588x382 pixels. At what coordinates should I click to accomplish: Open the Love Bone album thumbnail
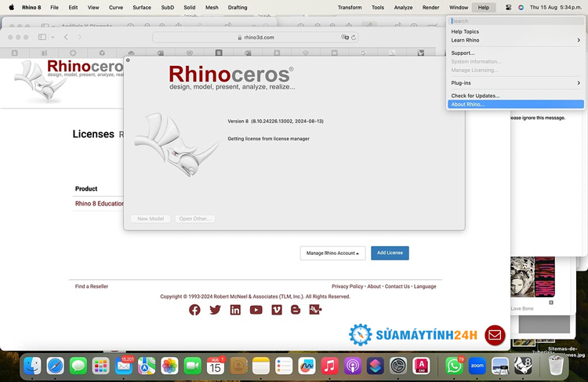[532, 277]
